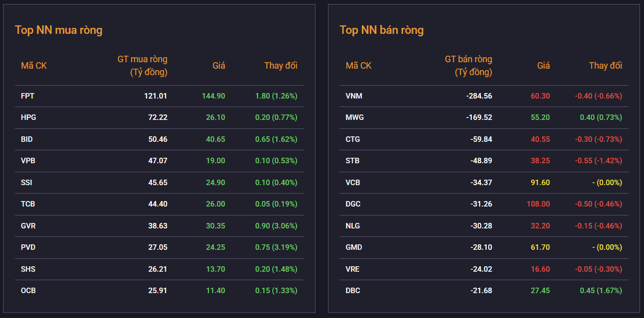Select OCB net buy value 25.91
Screen dimensions: 644x318
(x=158, y=291)
